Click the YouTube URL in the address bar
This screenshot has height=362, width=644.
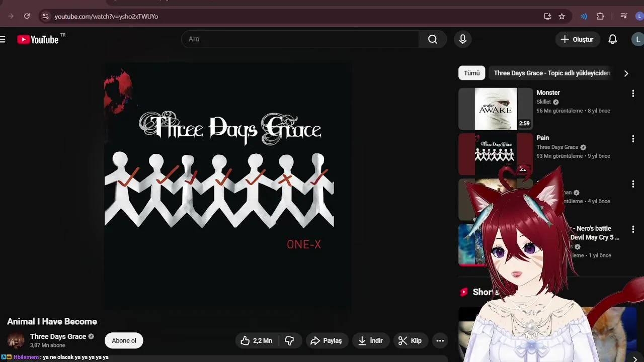(106, 17)
